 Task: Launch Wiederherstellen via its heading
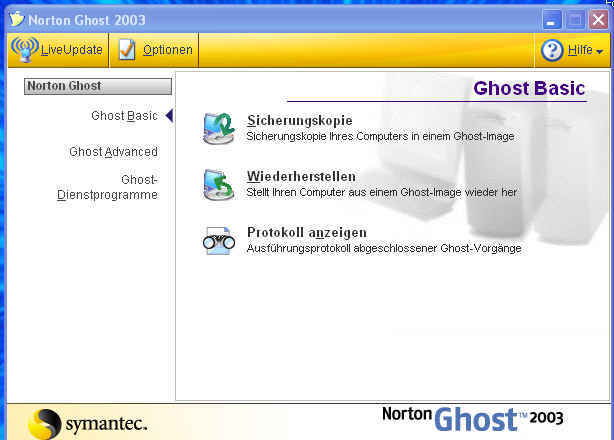point(301,177)
